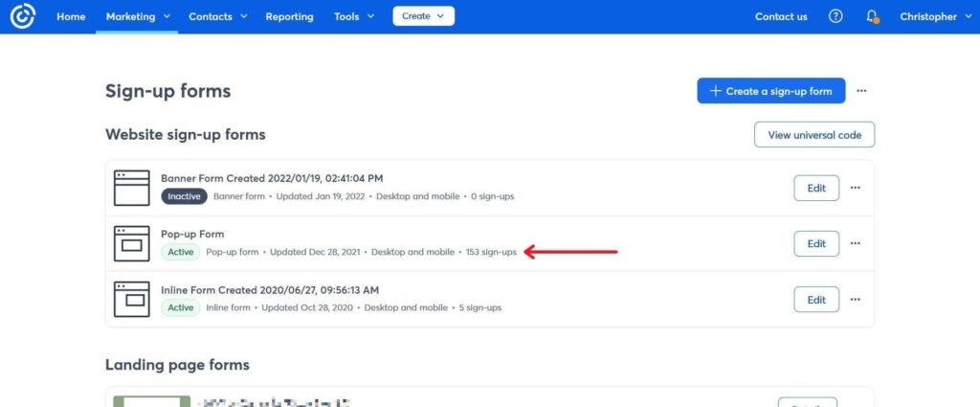Click the Contact us link

(x=781, y=17)
